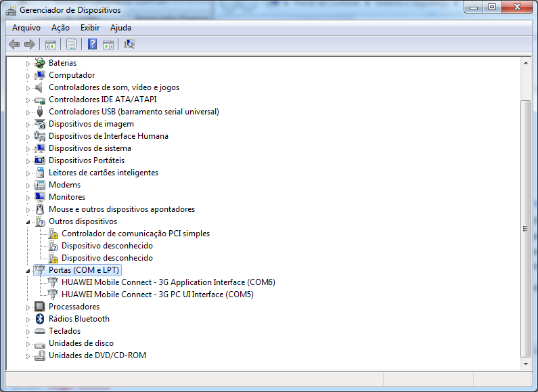Click the vertical scrollbar thumb
Viewport: 538px width, 392px height.
click(x=526, y=229)
